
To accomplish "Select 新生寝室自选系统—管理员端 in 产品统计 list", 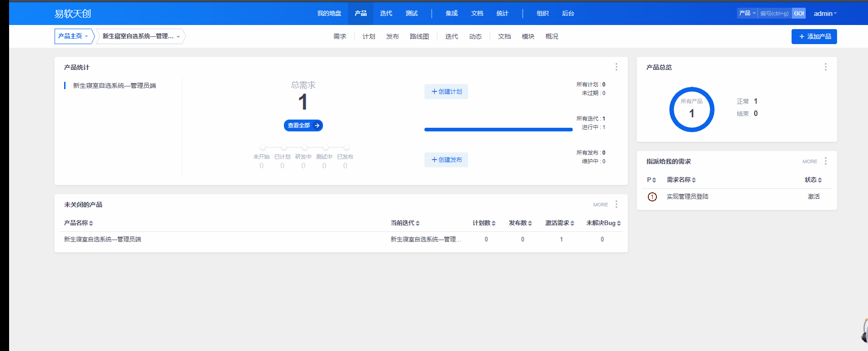I will point(115,85).
